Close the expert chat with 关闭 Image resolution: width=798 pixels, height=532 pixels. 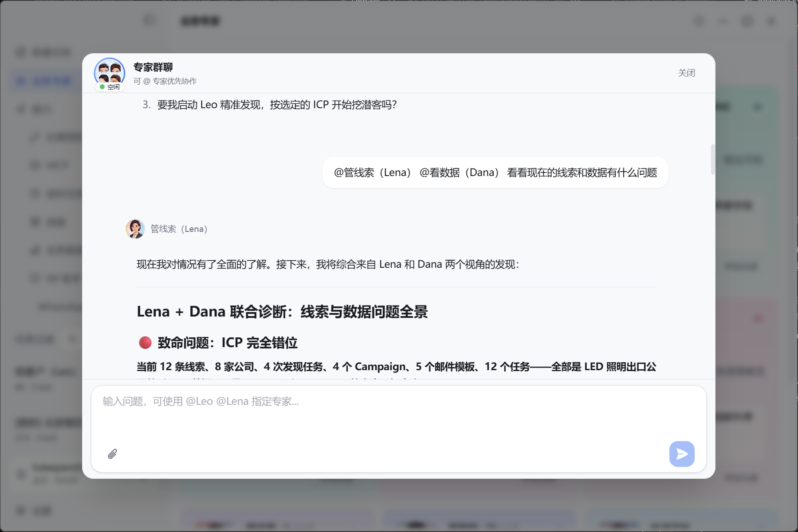click(686, 73)
